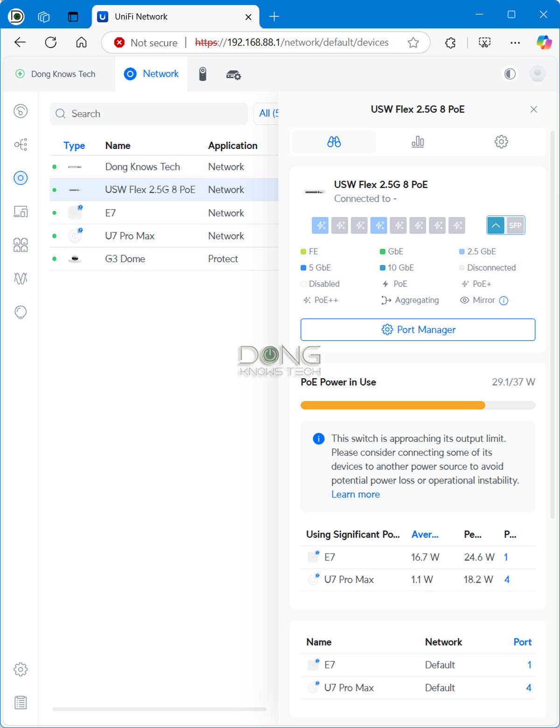Open the UniFi console settings icon
This screenshot has width=560, height=728.
[x=233, y=75]
